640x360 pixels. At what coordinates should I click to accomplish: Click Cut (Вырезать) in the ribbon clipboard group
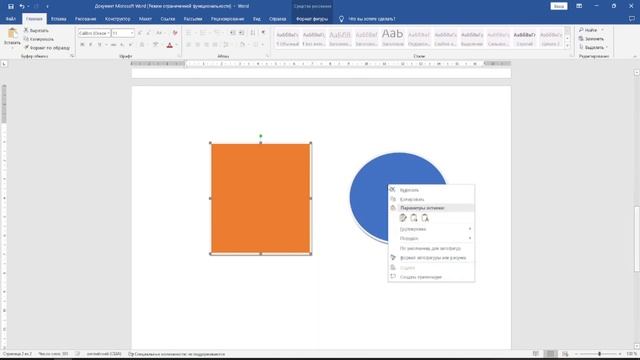click(x=36, y=31)
